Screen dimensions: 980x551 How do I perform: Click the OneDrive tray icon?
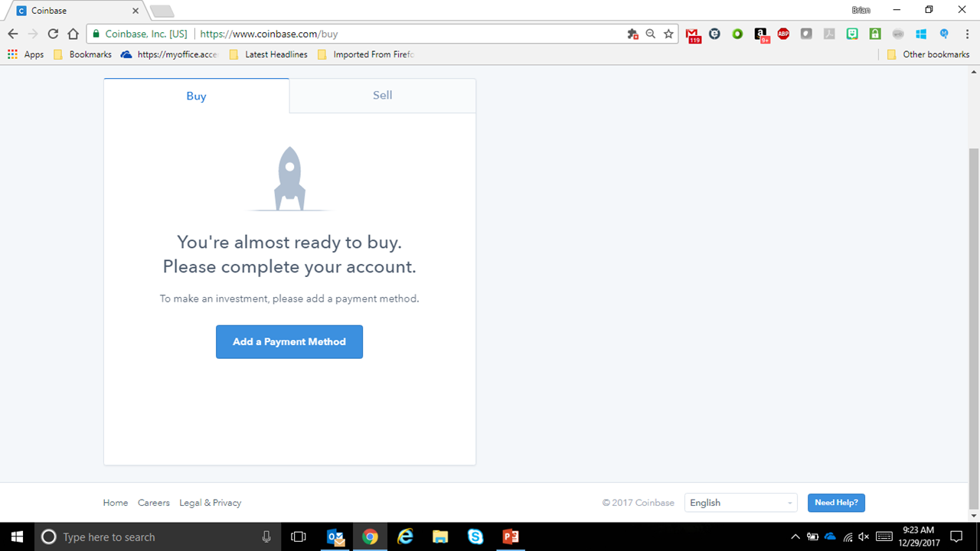pyautogui.click(x=830, y=536)
